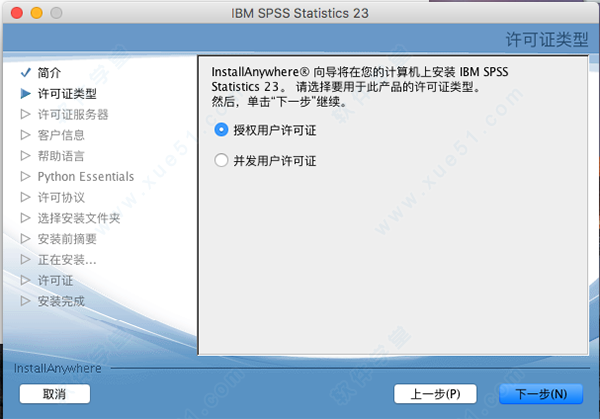Click the 许可证服务器 step label
The height and width of the screenshot is (419, 600).
[x=73, y=114]
